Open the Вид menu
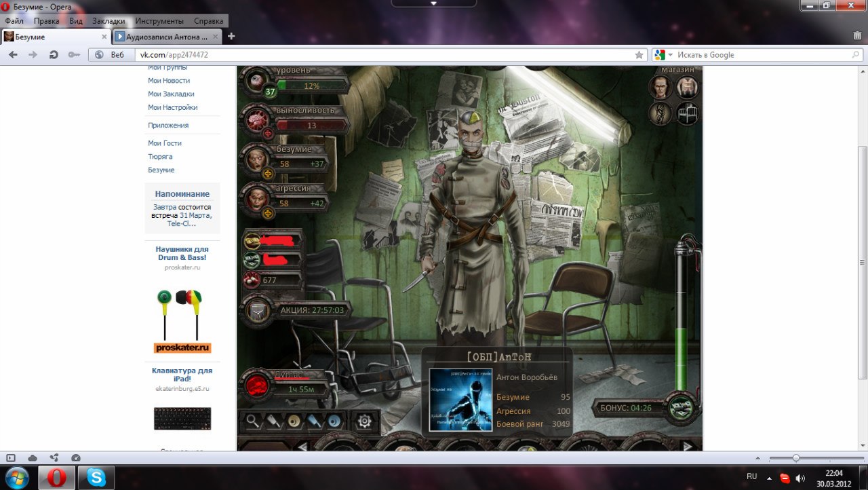 [76, 21]
